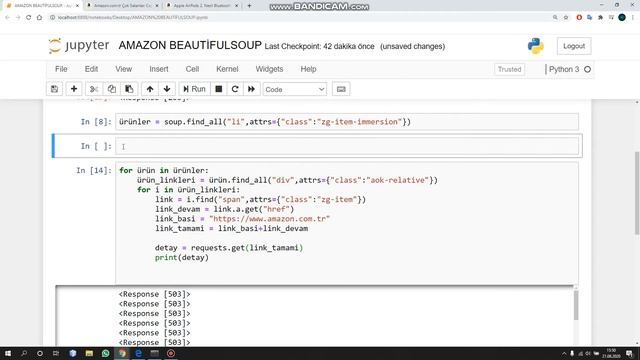Click the localhost address bar

298,18
